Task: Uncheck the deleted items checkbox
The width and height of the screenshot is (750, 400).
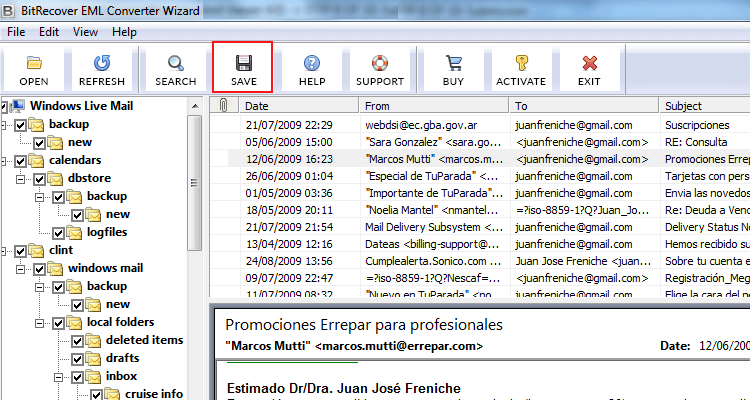Action: click(77, 342)
